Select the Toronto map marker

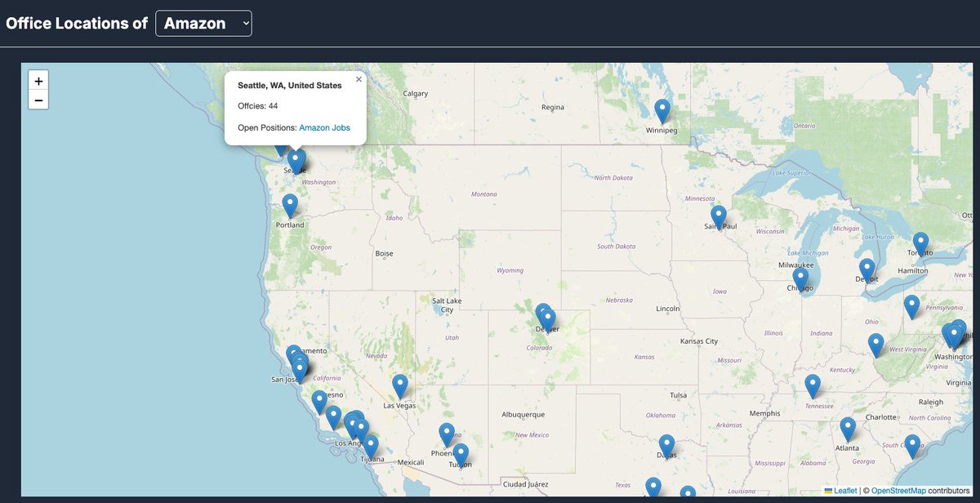(x=921, y=245)
